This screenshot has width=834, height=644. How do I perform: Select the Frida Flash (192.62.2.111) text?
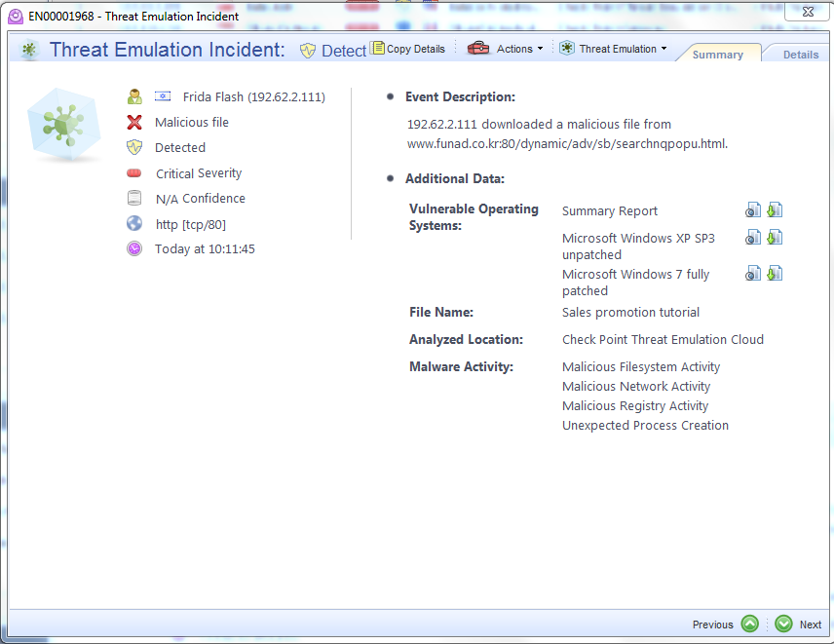coord(253,96)
